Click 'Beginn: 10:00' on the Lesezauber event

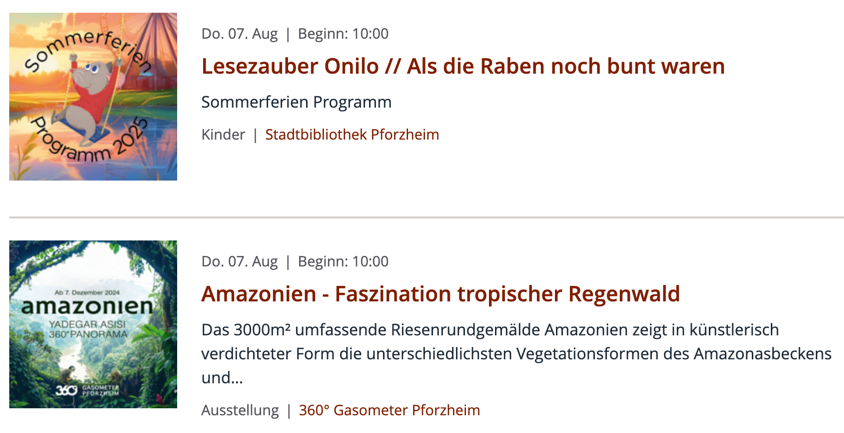click(344, 34)
